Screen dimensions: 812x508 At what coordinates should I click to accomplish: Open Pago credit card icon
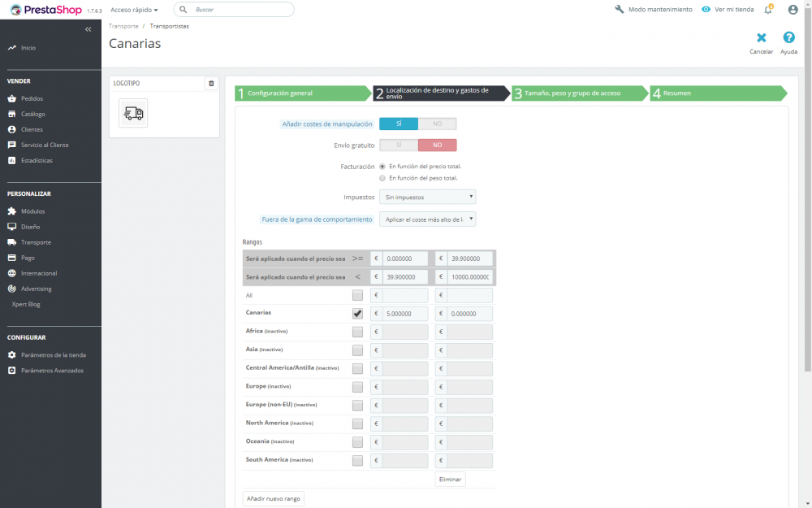[11, 258]
